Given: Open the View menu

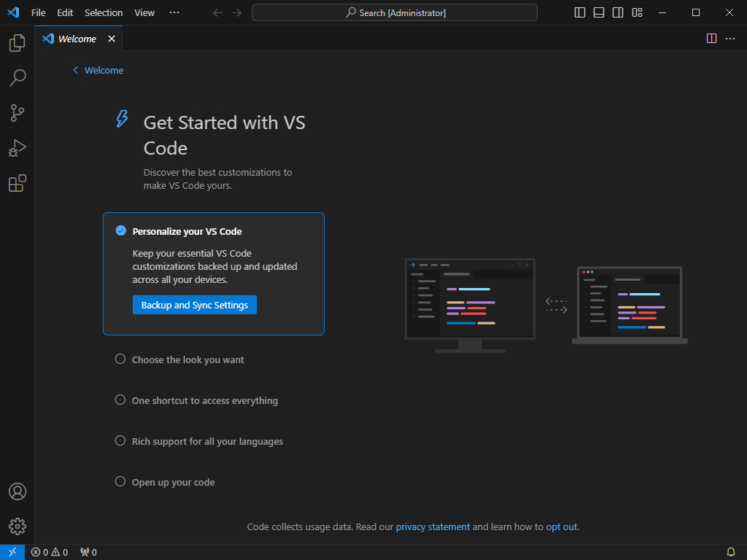Looking at the screenshot, I should pyautogui.click(x=144, y=13).
